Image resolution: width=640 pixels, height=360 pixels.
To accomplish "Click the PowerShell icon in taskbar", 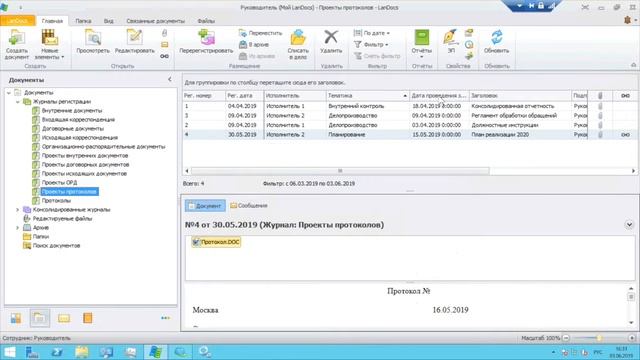I will (57, 352).
